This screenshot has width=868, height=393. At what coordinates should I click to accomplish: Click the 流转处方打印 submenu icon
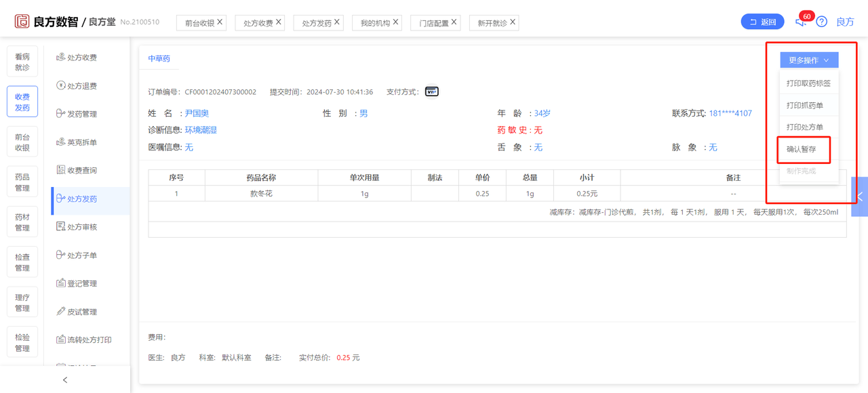pos(60,339)
